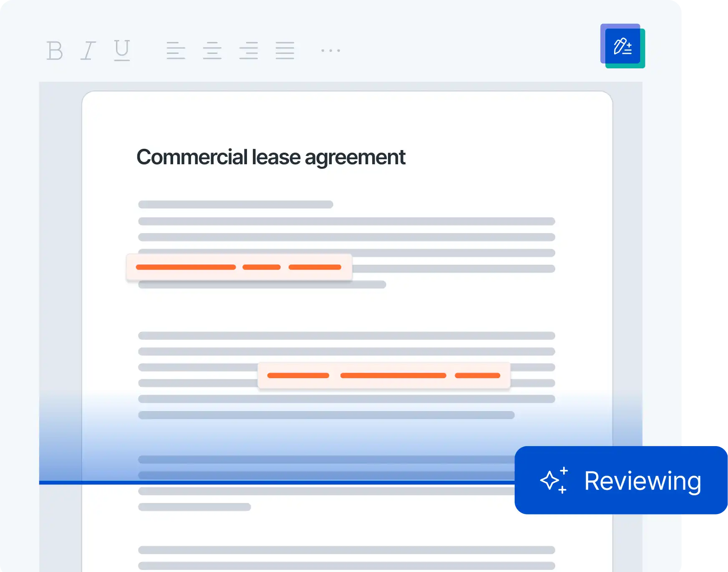Open the upper orange highlighted suggestion
Screen dimensions: 728x572
(239, 267)
